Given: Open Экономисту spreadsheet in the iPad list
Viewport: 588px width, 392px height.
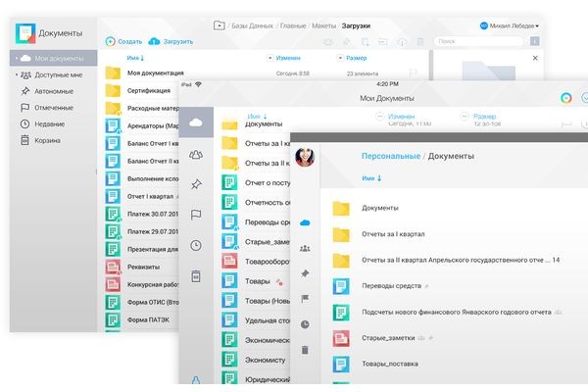Looking at the screenshot, I should [266, 360].
